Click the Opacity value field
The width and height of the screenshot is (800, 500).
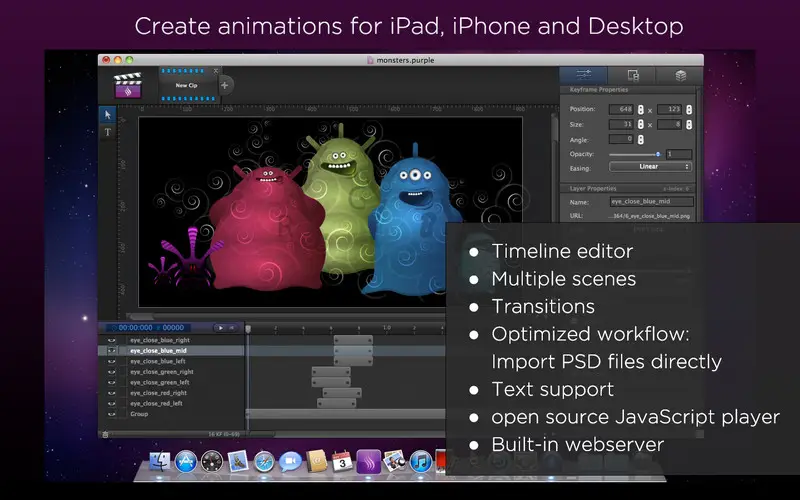[x=679, y=154]
